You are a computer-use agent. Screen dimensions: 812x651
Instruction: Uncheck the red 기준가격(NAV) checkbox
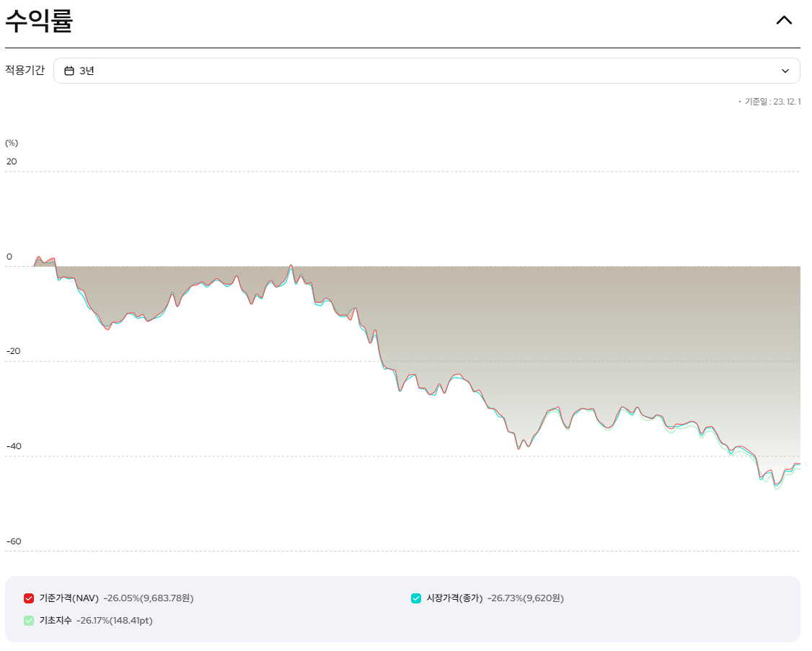click(x=29, y=598)
